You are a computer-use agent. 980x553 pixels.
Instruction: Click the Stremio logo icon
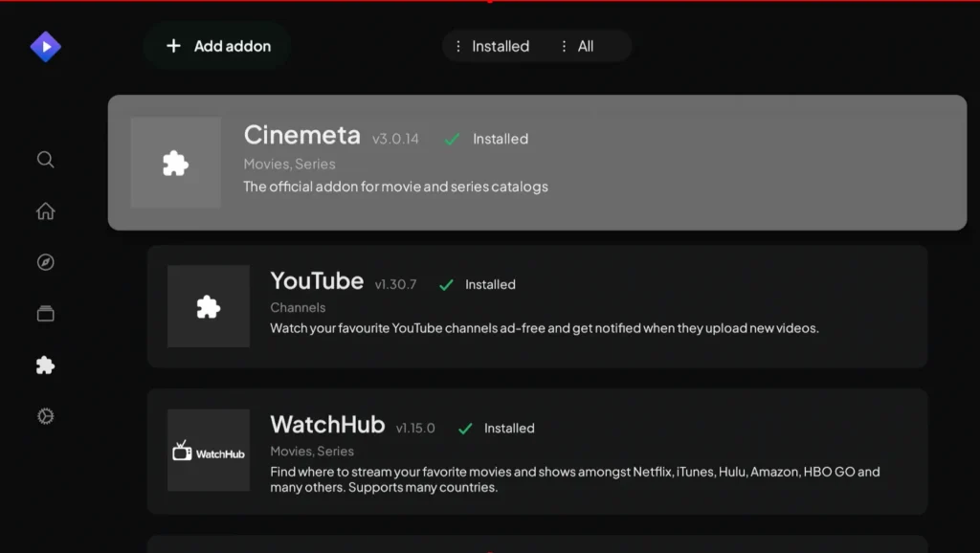point(45,46)
